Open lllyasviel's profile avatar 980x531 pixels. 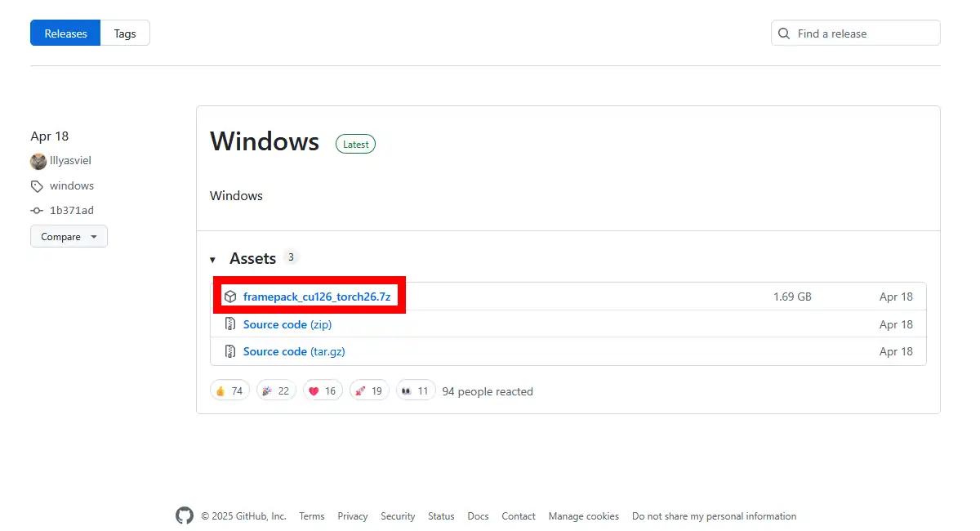tap(38, 161)
